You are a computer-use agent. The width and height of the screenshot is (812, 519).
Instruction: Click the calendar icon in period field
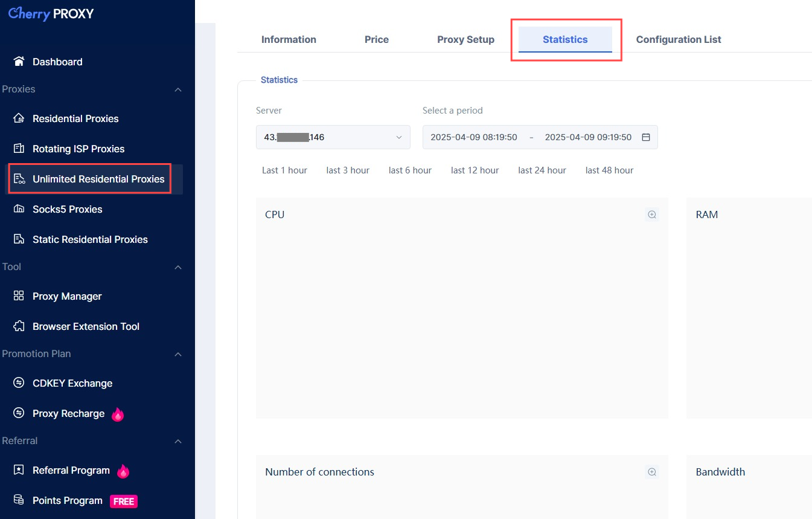point(645,137)
